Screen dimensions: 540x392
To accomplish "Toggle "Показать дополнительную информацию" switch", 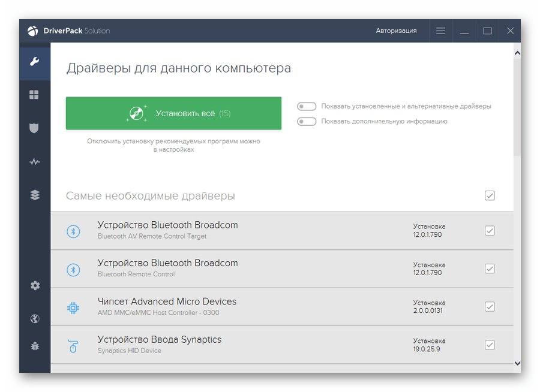I will tap(307, 121).
